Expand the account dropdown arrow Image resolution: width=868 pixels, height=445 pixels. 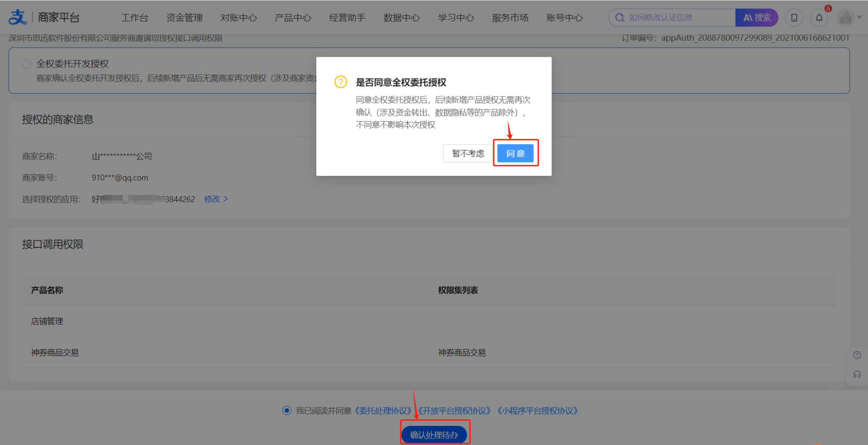(859, 17)
